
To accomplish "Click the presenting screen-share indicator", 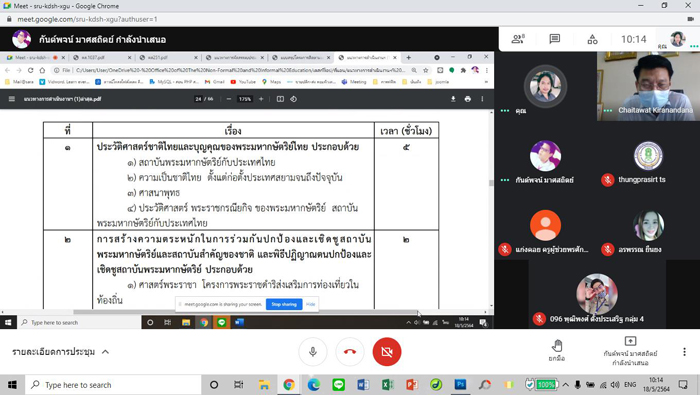I will [x=630, y=351].
